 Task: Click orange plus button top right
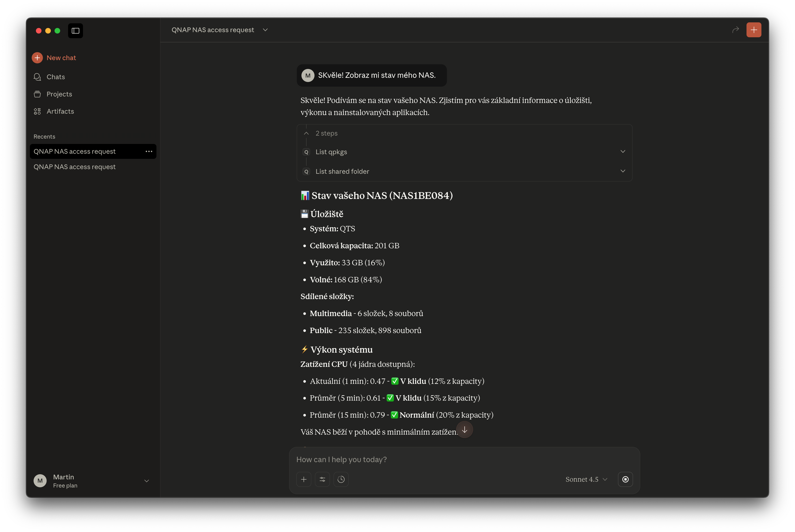click(x=754, y=30)
